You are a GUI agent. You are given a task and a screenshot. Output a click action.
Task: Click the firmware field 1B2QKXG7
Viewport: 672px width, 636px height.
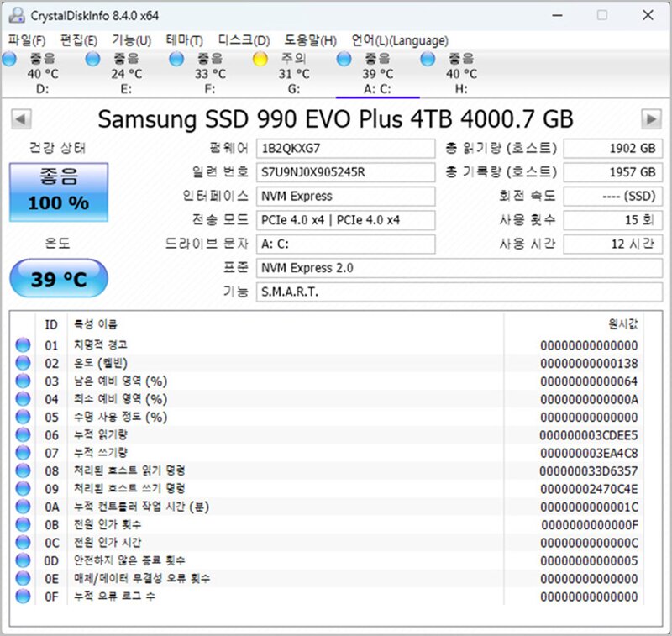pyautogui.click(x=346, y=148)
